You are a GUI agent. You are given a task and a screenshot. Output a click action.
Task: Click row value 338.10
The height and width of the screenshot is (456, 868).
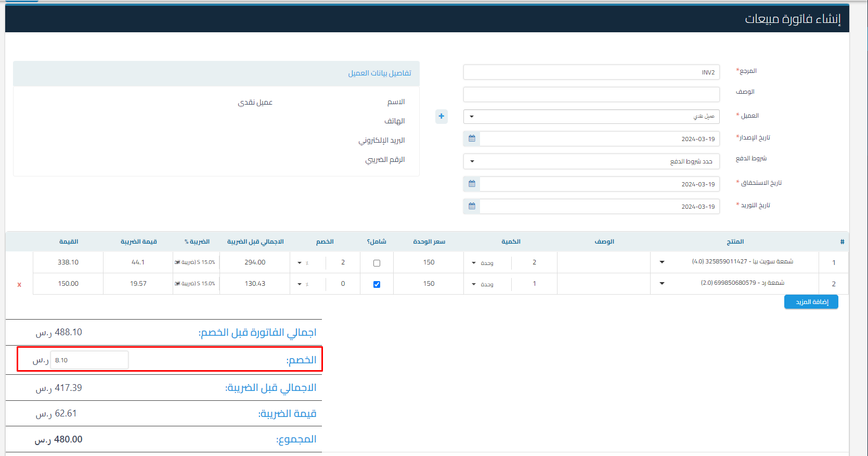click(68, 262)
